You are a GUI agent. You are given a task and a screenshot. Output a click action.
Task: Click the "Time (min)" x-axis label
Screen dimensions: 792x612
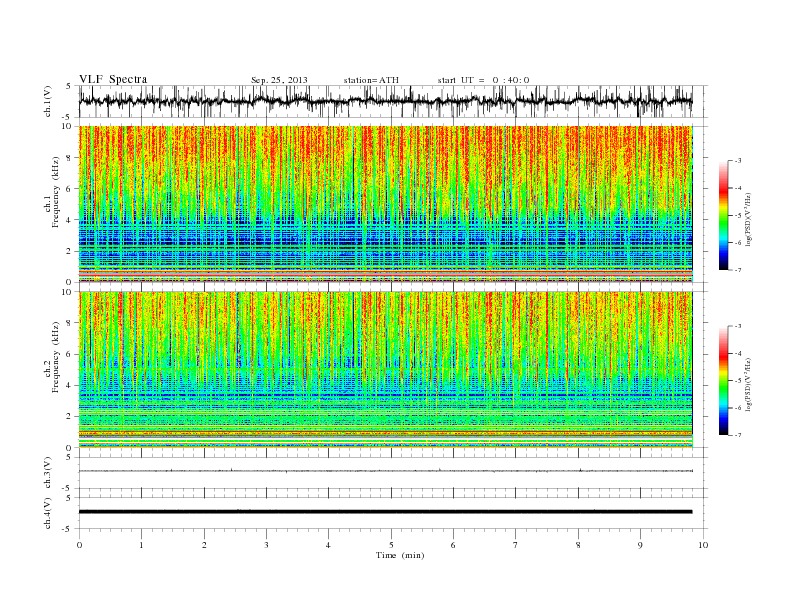400,555
